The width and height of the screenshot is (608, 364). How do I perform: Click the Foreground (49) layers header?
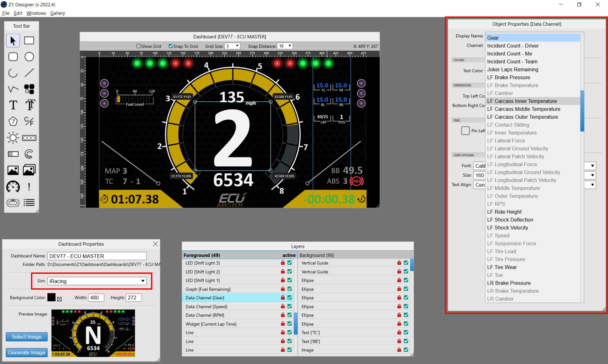tap(239, 255)
